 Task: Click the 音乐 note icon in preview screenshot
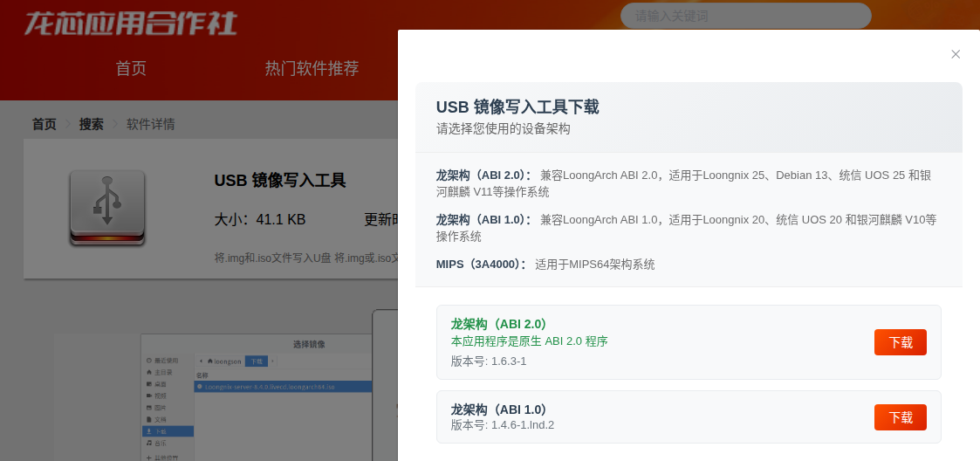coord(148,443)
